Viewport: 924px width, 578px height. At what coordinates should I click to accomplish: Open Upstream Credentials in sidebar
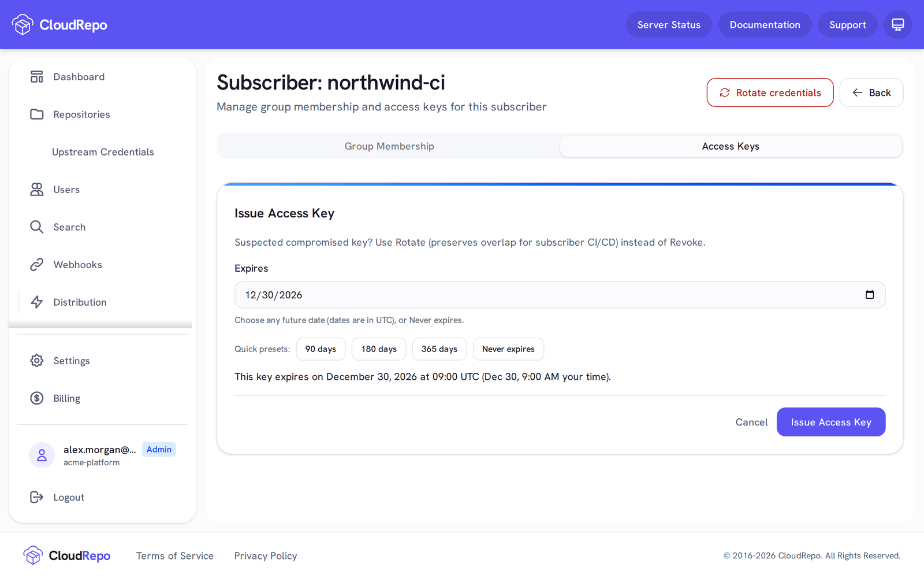103,152
